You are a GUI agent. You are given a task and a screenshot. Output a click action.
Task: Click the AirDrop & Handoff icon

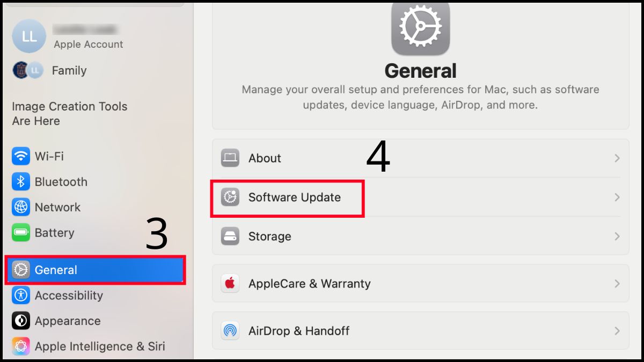pyautogui.click(x=230, y=331)
